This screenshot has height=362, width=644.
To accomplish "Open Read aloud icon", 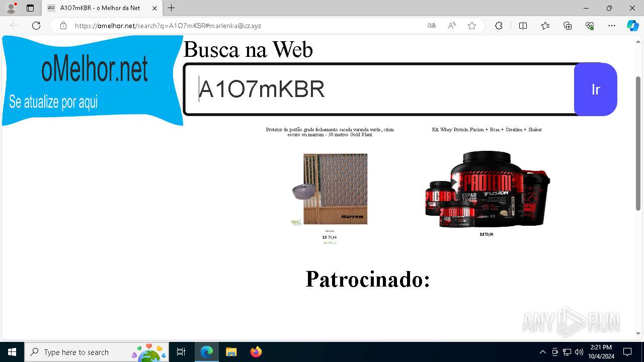I will (452, 26).
